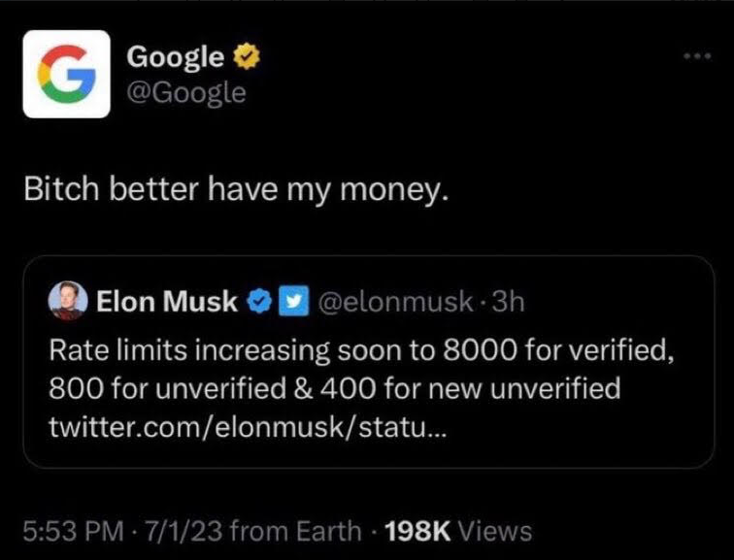The image size is (734, 560).
Task: Click Elon Musk's profile picture
Action: tap(68, 300)
